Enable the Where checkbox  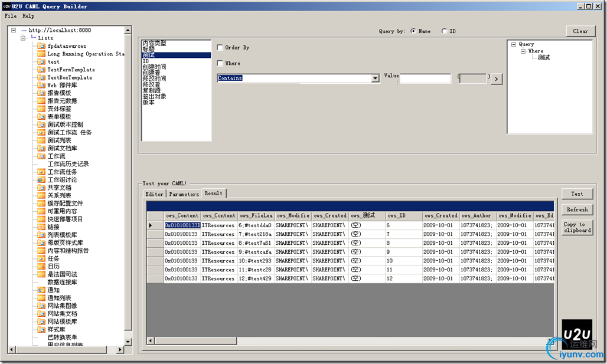point(220,63)
